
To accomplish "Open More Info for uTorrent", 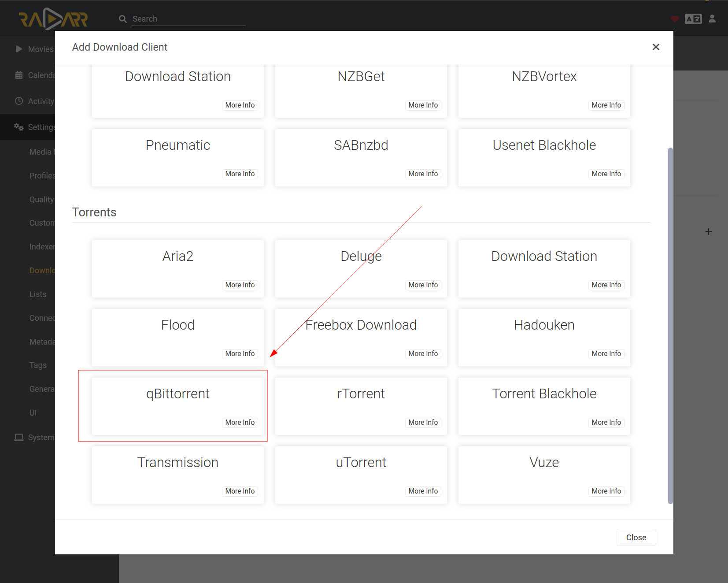I will (423, 491).
